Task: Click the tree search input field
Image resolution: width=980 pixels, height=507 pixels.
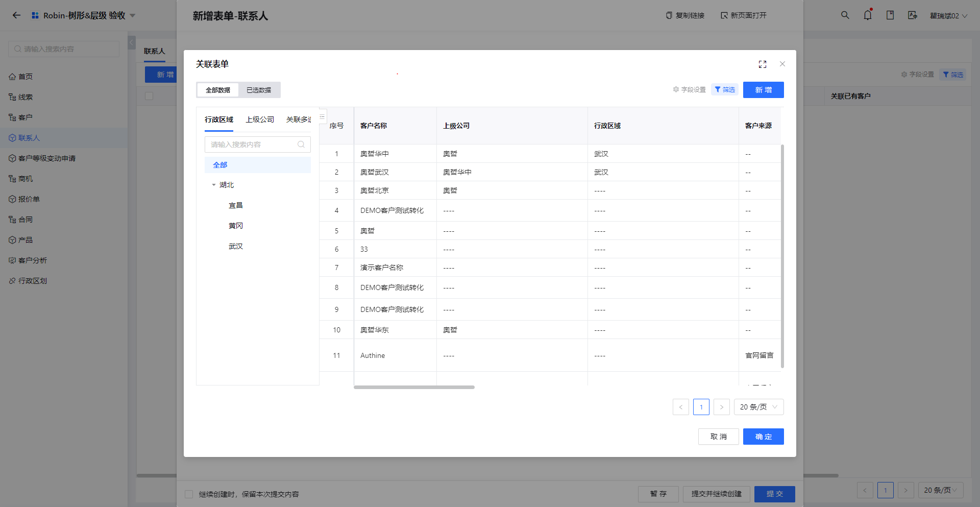Action: (x=258, y=144)
